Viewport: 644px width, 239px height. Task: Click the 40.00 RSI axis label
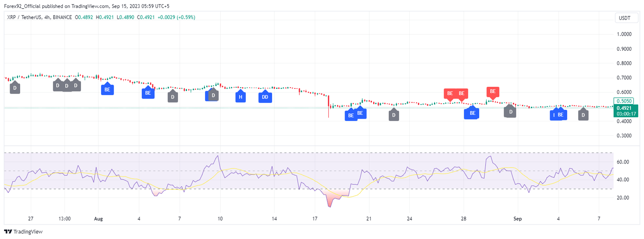point(623,180)
